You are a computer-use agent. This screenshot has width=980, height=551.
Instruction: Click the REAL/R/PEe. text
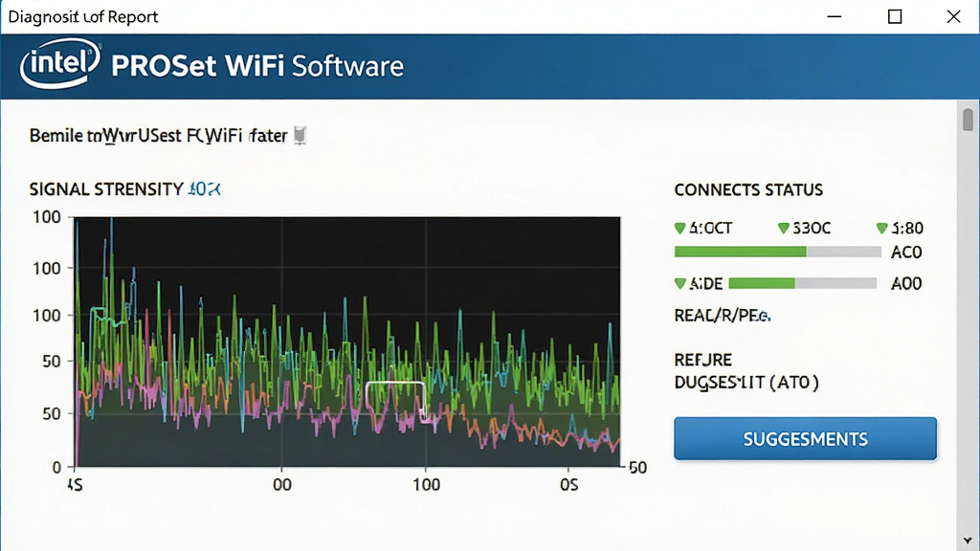[722, 316]
